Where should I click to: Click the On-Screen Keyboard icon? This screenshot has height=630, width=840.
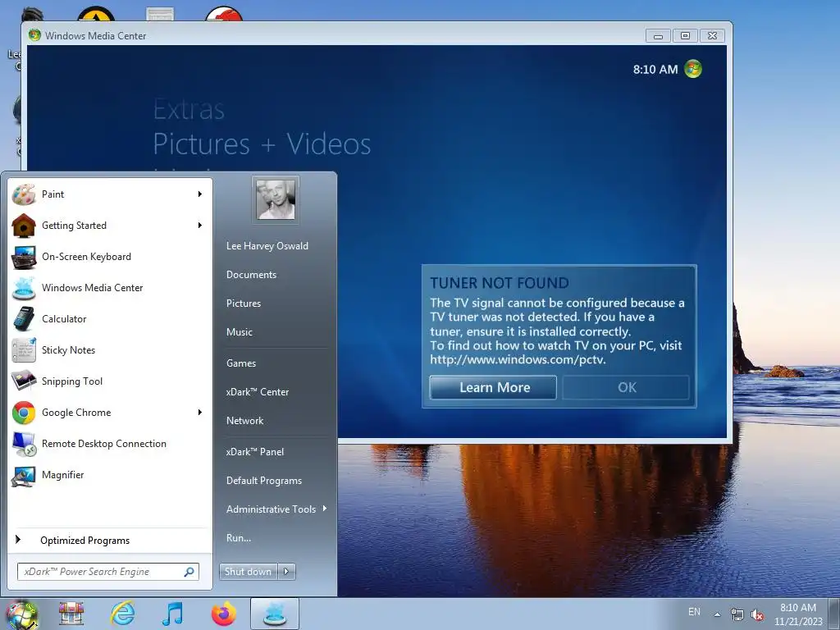24,257
